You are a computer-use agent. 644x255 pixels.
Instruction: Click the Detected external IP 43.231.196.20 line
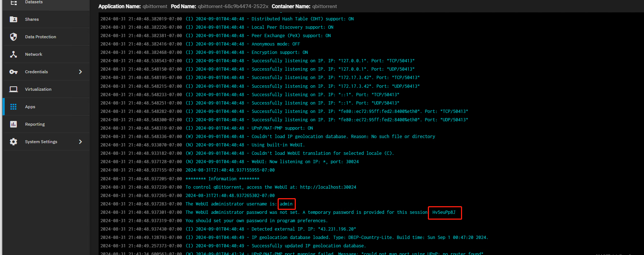click(228, 229)
